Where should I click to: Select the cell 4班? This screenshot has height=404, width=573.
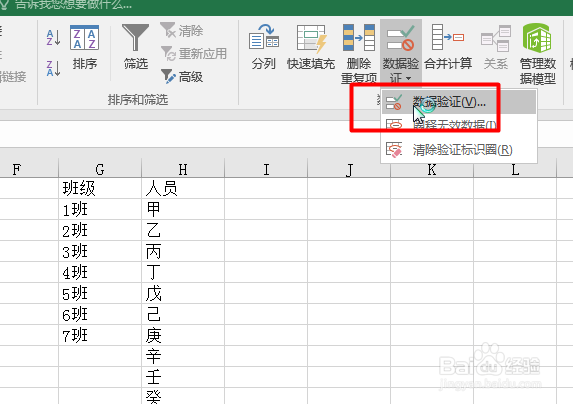(100, 272)
